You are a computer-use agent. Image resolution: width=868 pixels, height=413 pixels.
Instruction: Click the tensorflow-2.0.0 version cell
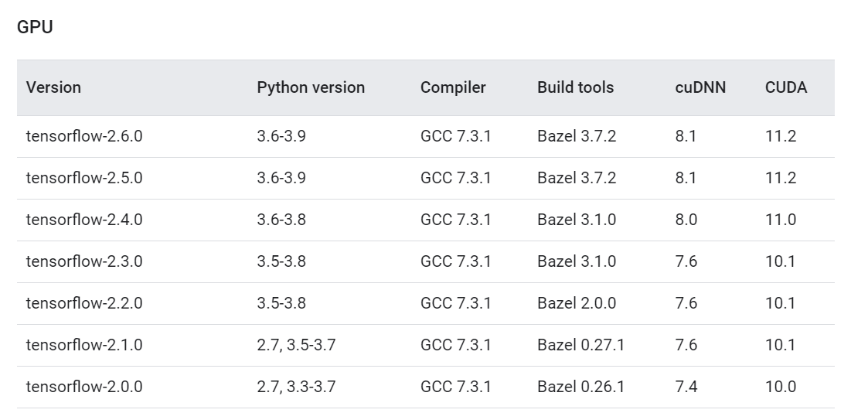click(x=84, y=387)
